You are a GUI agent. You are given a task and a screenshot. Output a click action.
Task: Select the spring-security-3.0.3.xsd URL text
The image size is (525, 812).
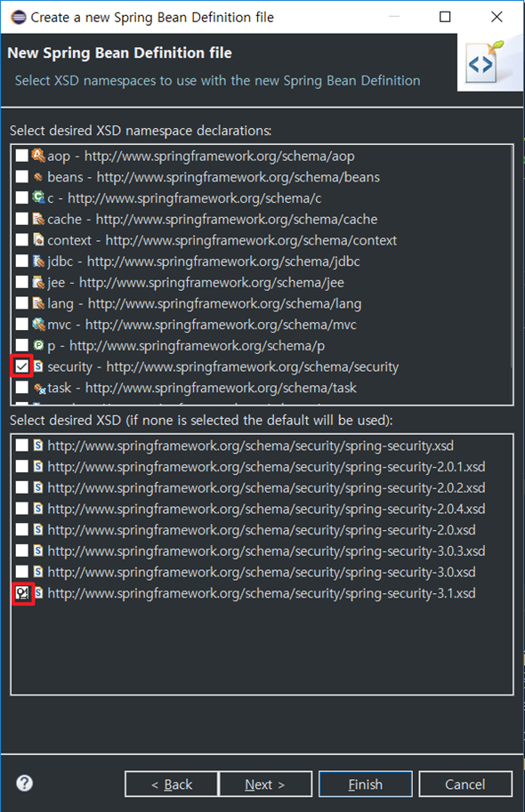tap(266, 551)
